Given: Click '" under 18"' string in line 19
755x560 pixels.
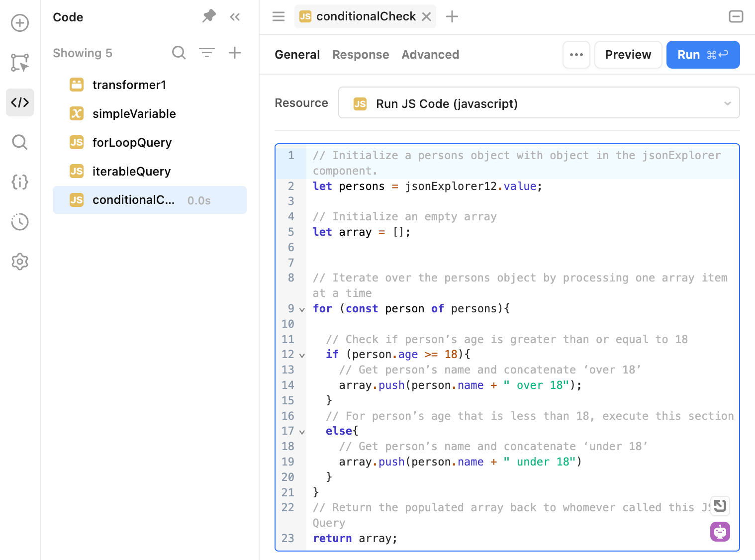Looking at the screenshot, I should pos(539,462).
